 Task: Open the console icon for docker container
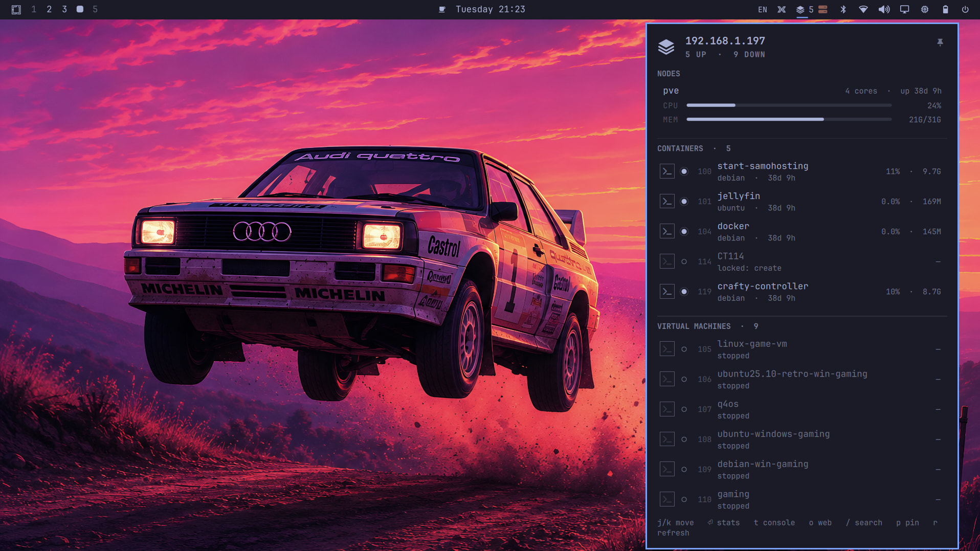[x=667, y=232]
